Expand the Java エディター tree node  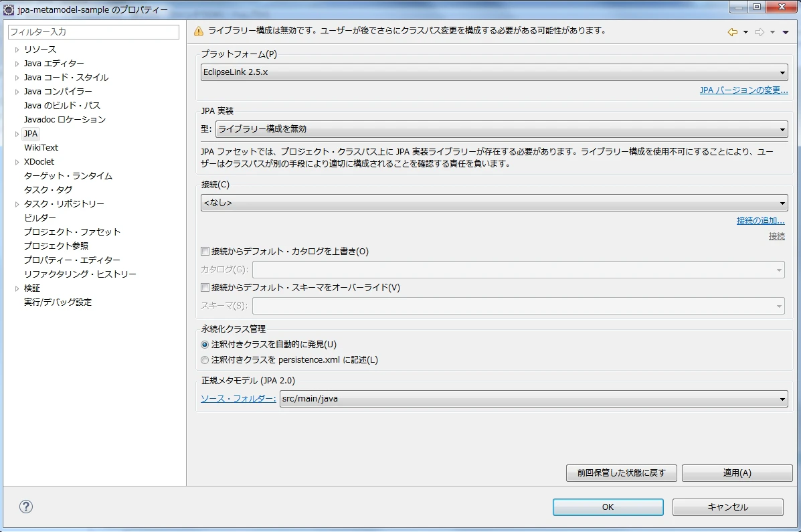(17, 64)
